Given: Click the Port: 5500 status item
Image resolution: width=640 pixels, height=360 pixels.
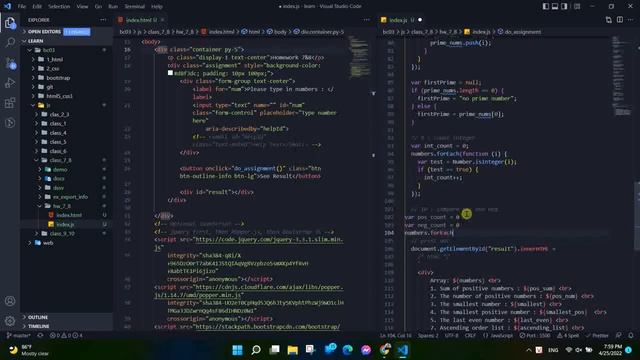Looking at the screenshot, I should (x=535, y=336).
